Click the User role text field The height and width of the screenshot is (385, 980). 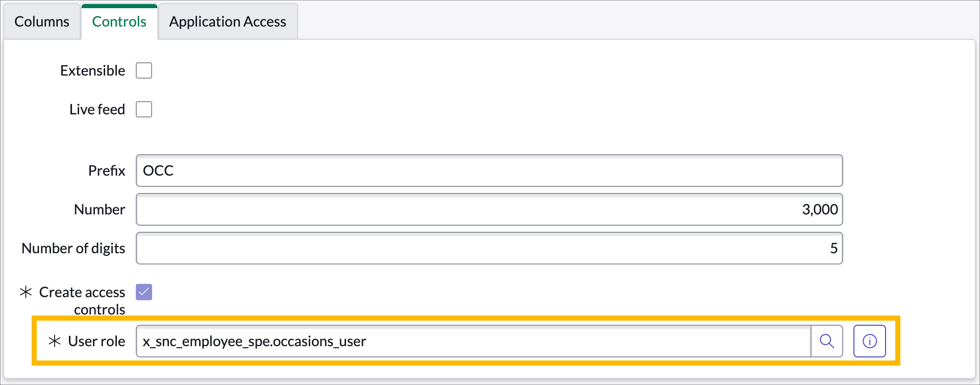coord(474,341)
